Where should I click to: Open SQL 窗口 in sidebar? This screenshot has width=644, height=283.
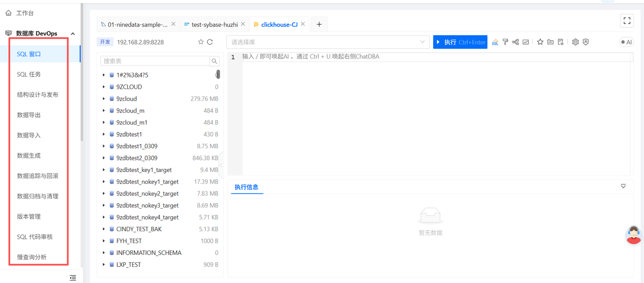40,54
